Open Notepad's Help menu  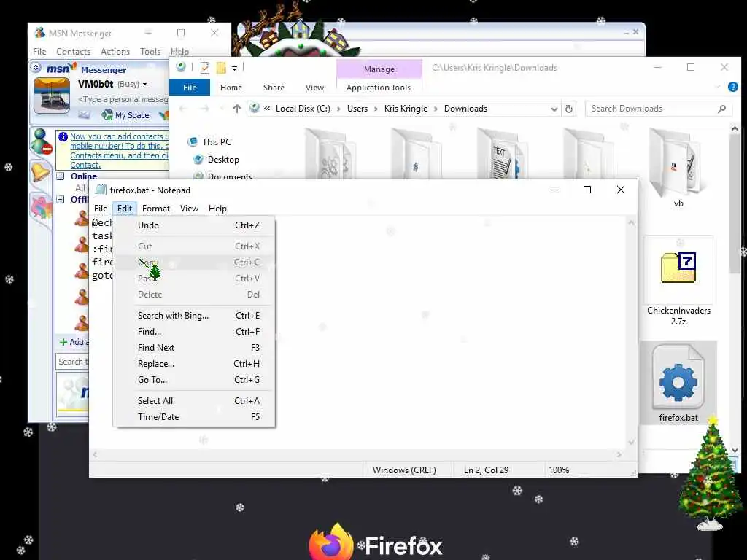[x=217, y=208]
